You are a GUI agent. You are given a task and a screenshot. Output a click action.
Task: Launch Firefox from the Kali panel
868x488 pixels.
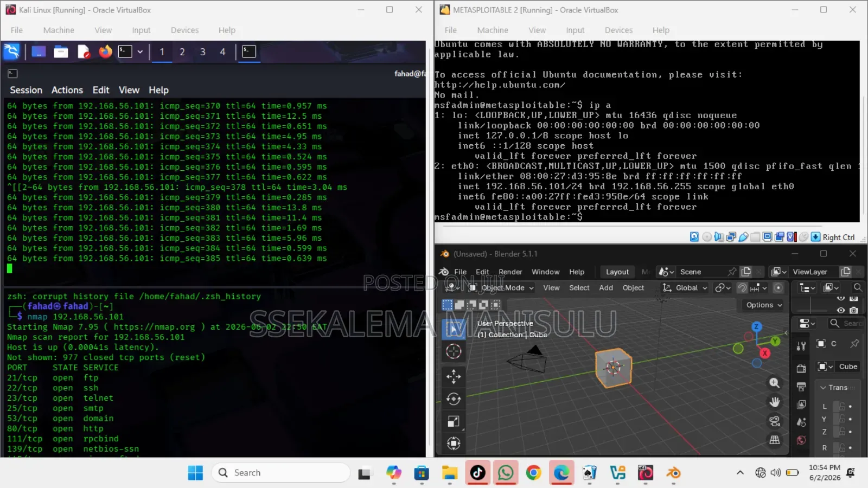pyautogui.click(x=105, y=52)
